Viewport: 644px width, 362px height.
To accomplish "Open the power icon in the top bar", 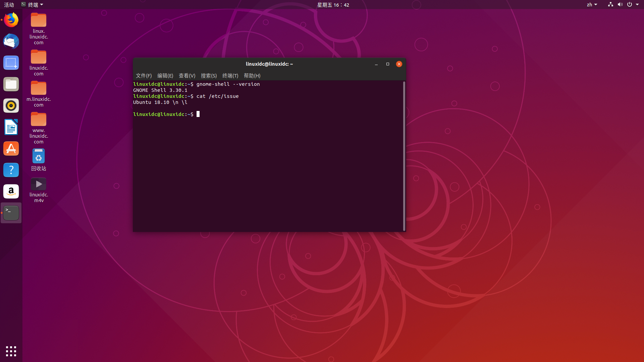I will (x=630, y=5).
